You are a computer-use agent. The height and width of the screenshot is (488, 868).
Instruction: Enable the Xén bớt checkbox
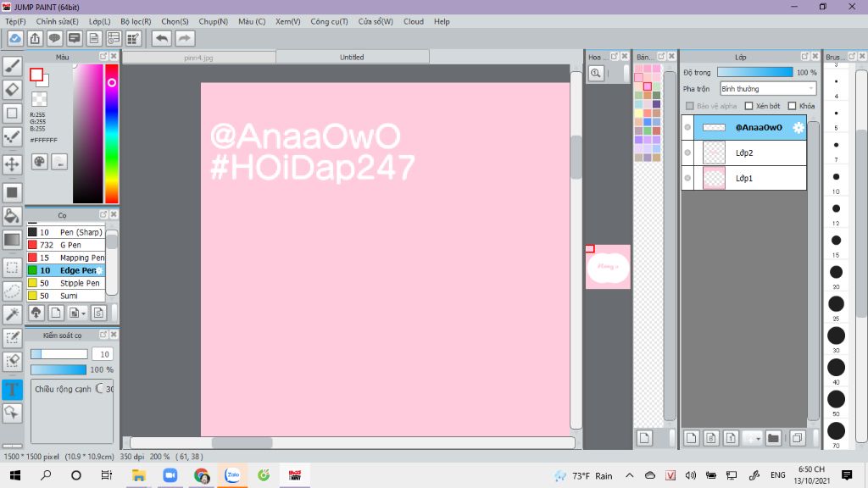[x=748, y=106]
